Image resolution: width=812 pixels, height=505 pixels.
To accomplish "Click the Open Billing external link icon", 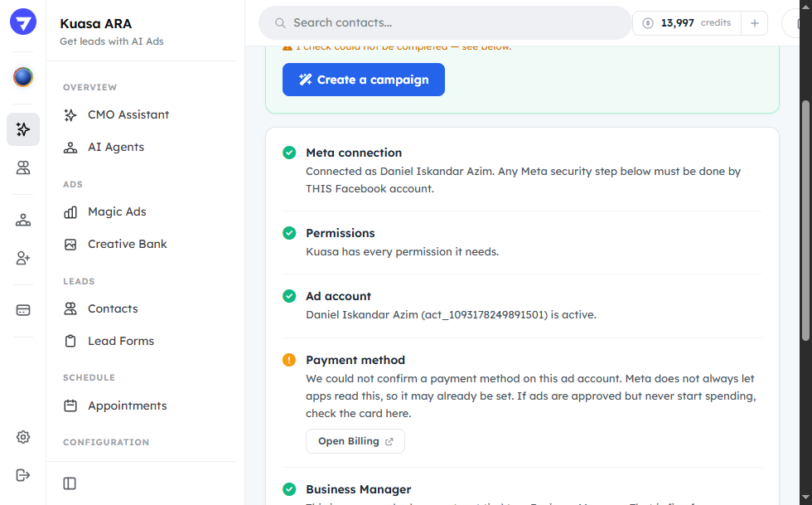I will pos(389,442).
